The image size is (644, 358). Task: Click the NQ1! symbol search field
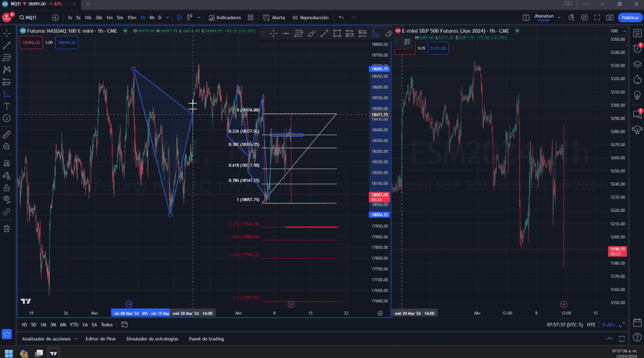(x=32, y=17)
